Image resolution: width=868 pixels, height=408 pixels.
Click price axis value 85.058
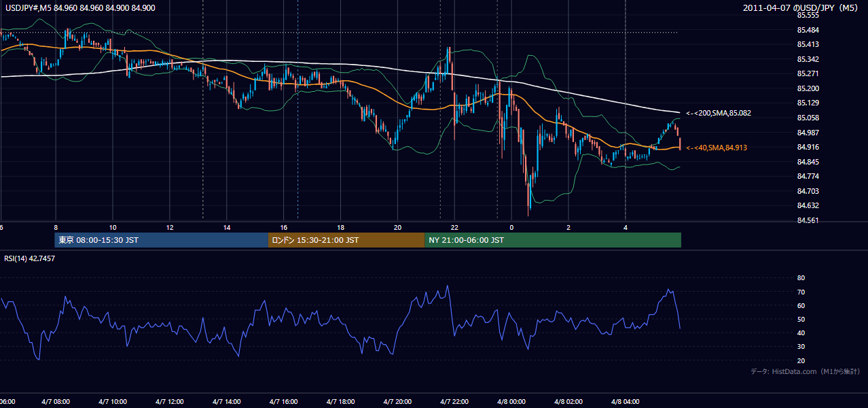(x=808, y=118)
